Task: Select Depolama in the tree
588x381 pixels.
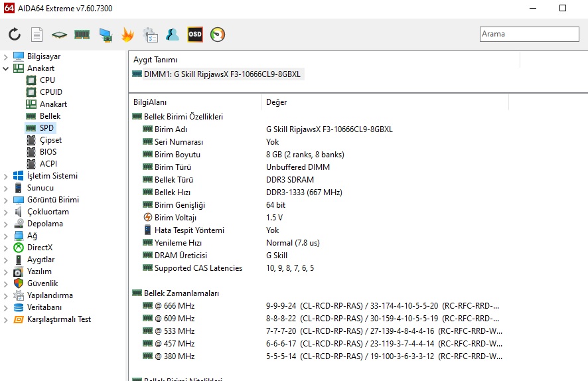Action: coord(45,224)
